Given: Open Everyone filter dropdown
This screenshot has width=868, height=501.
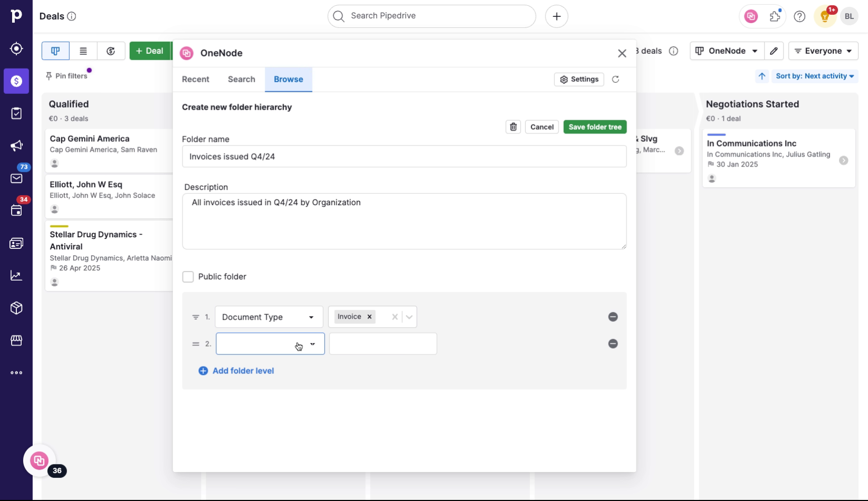Looking at the screenshot, I should point(823,51).
